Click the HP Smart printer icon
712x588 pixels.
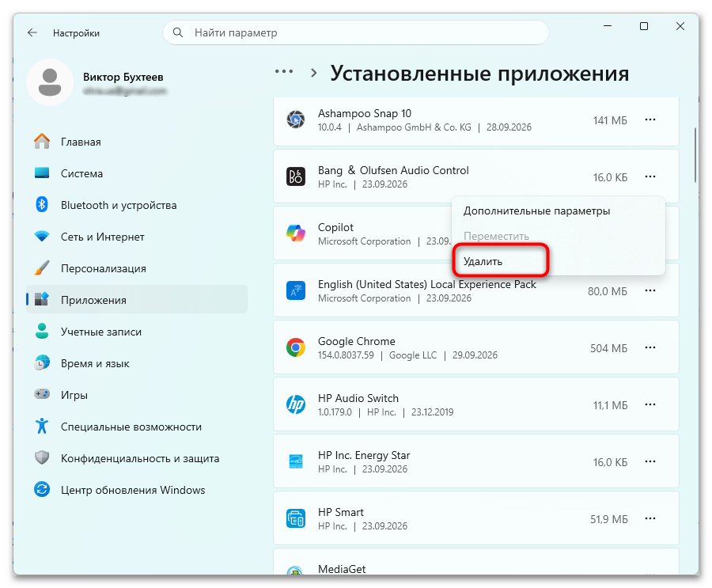pyautogui.click(x=296, y=518)
